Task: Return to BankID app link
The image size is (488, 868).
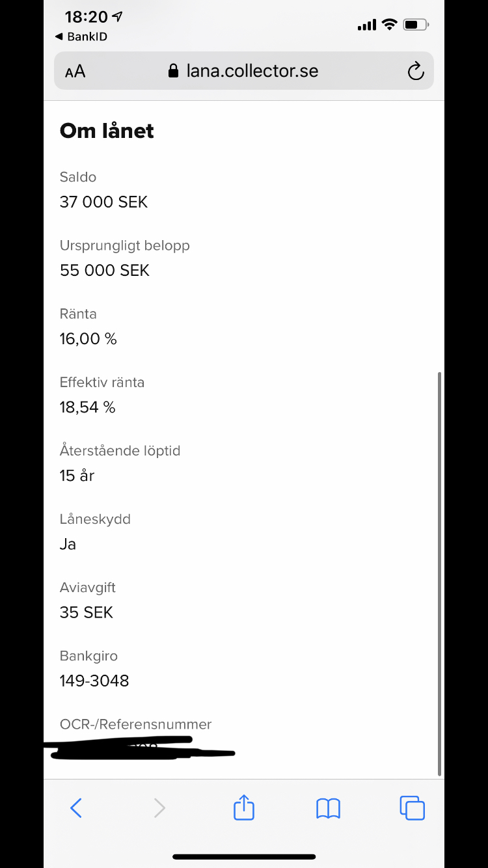Action: [x=81, y=36]
